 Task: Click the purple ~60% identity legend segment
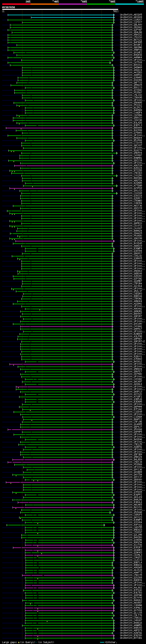pyautogui.click(x=73, y=4)
